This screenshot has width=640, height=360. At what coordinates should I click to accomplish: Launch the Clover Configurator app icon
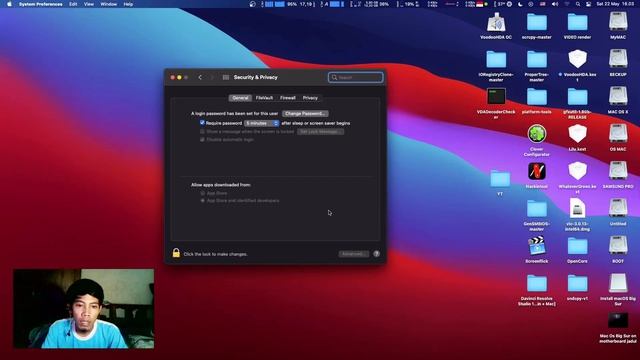pyautogui.click(x=536, y=134)
